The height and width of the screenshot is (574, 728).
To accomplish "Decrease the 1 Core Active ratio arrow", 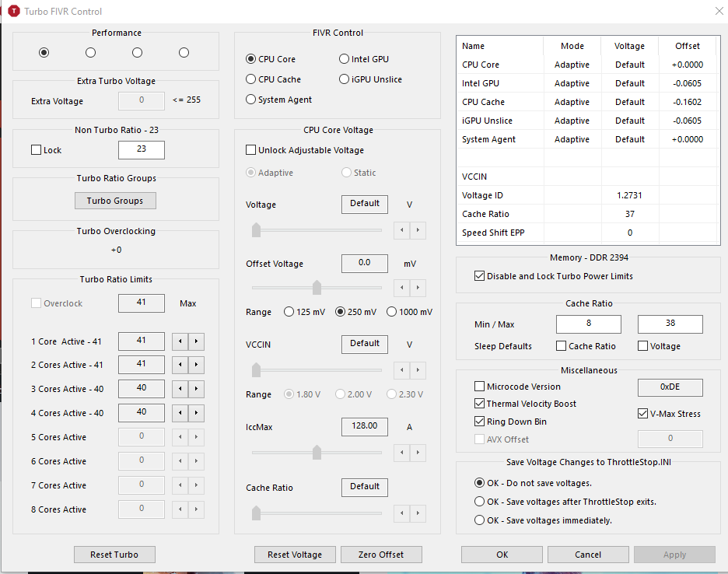I will pyautogui.click(x=180, y=341).
